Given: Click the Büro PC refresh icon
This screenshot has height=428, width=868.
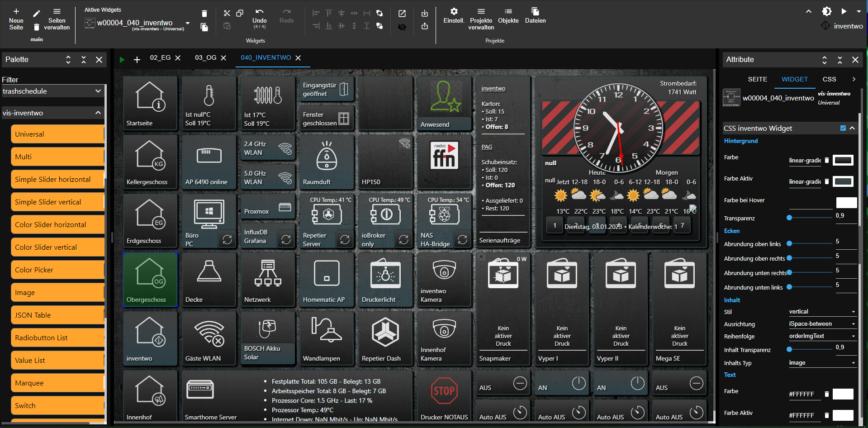Looking at the screenshot, I should coord(228,239).
